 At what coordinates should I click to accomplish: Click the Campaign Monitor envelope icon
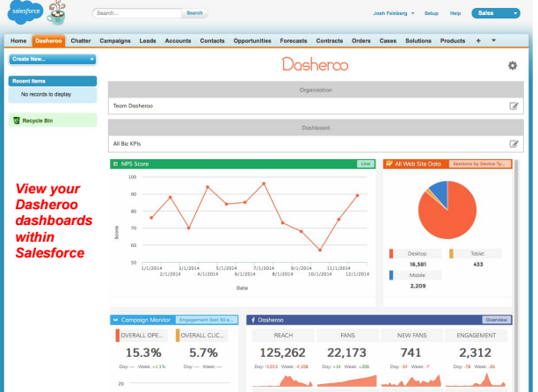point(116,320)
